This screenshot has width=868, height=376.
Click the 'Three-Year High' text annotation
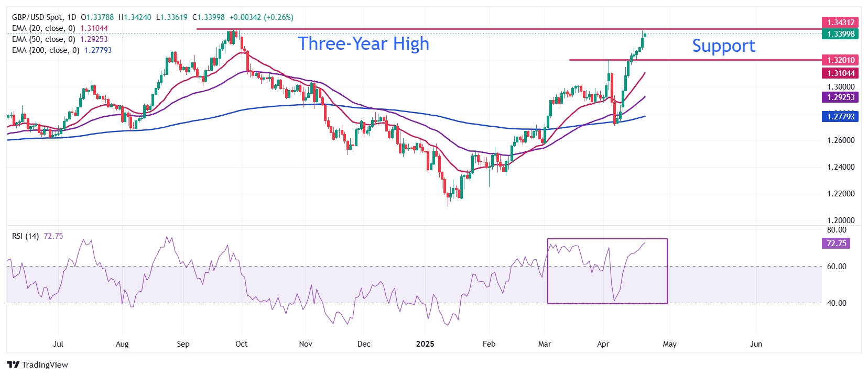point(363,43)
